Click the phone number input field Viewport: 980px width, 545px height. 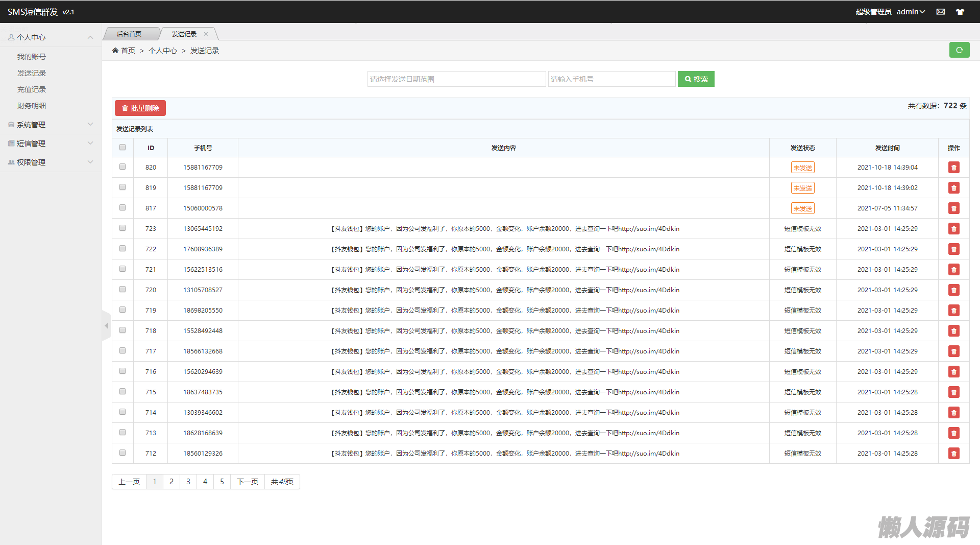611,79
